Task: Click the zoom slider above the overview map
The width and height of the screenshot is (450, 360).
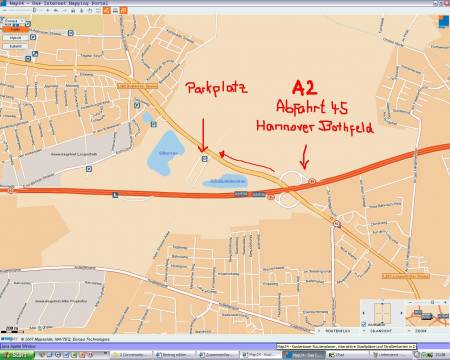Action: [x=432, y=302]
